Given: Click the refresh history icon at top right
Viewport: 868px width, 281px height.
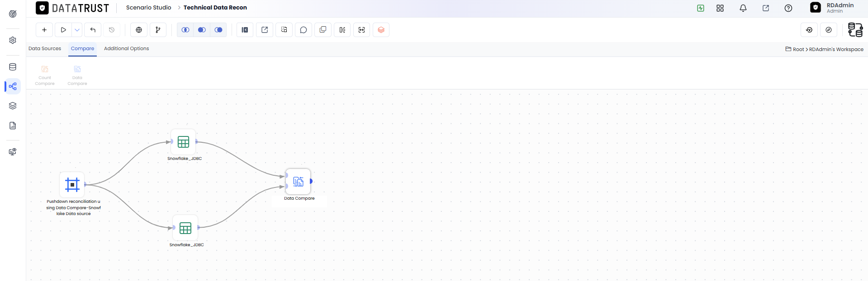Looking at the screenshot, I should 809,30.
